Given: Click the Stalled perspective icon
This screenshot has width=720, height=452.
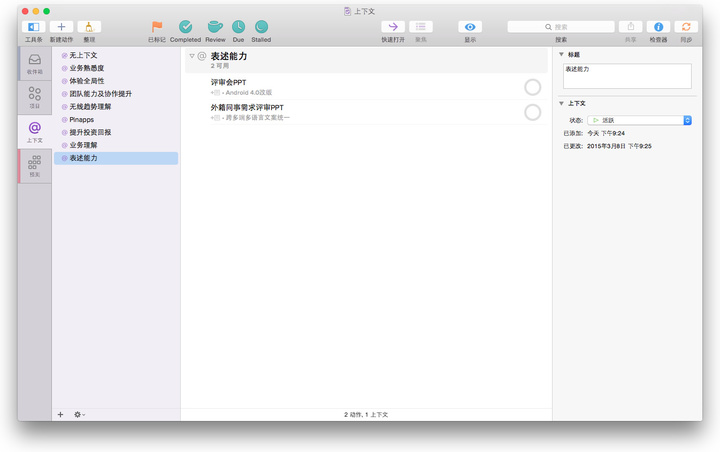Looking at the screenshot, I should [261, 27].
